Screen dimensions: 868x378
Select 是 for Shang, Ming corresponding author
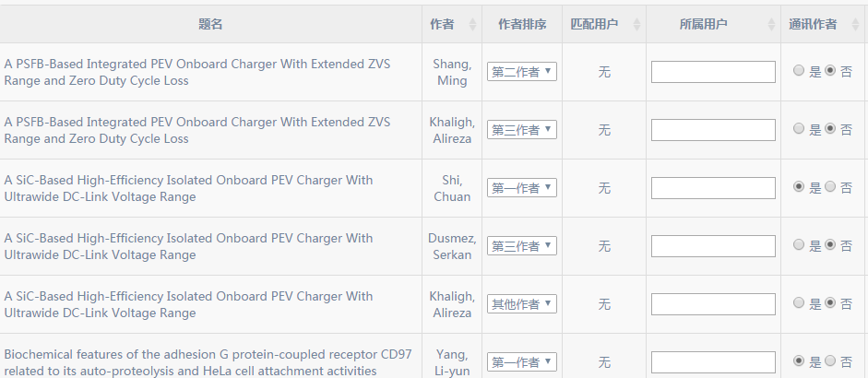pos(798,70)
